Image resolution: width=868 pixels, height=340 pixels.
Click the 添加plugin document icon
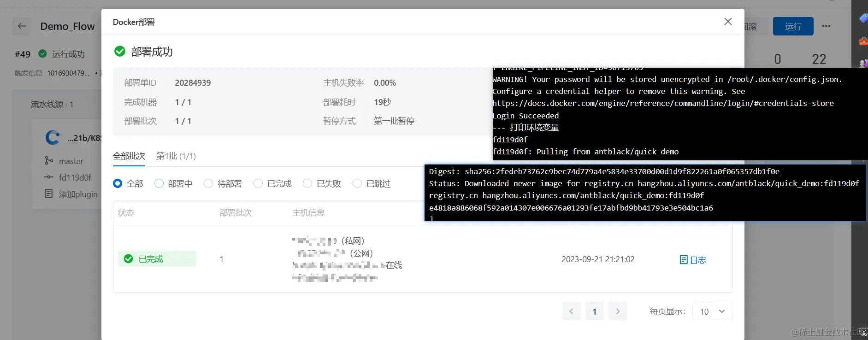[x=49, y=194]
